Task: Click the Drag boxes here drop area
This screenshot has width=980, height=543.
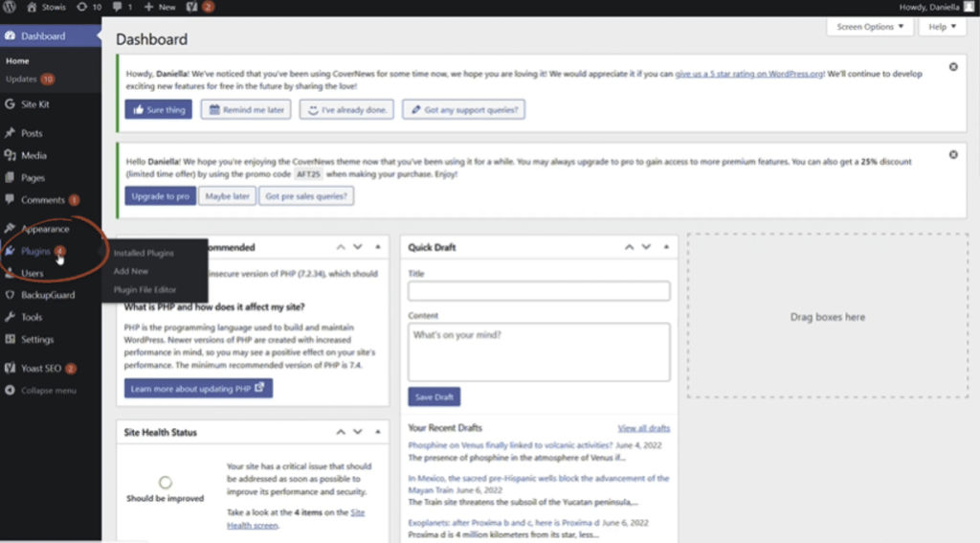Action: tap(828, 317)
